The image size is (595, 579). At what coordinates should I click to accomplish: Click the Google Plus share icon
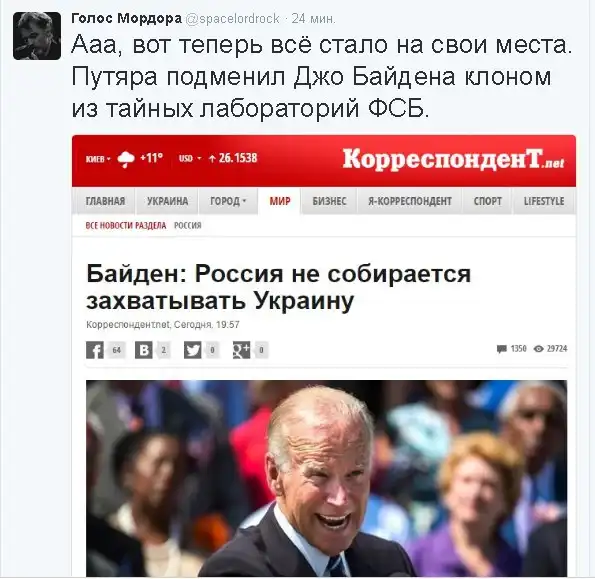click(241, 350)
